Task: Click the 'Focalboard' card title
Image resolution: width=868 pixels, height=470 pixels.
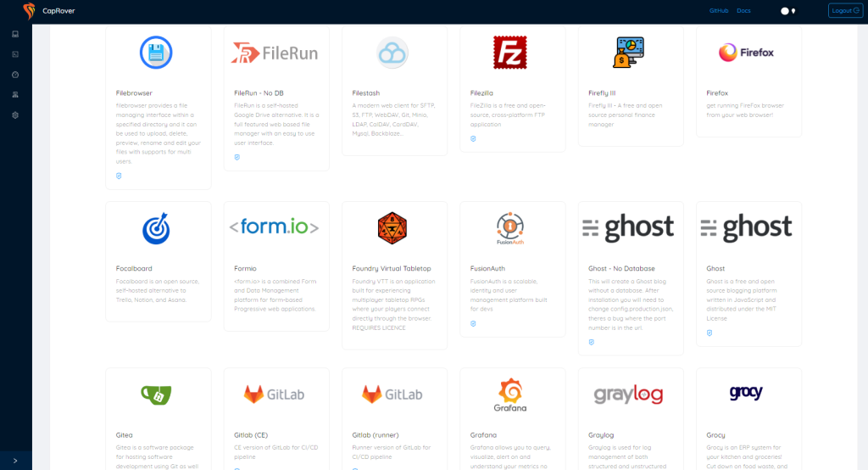Action: [x=134, y=268]
